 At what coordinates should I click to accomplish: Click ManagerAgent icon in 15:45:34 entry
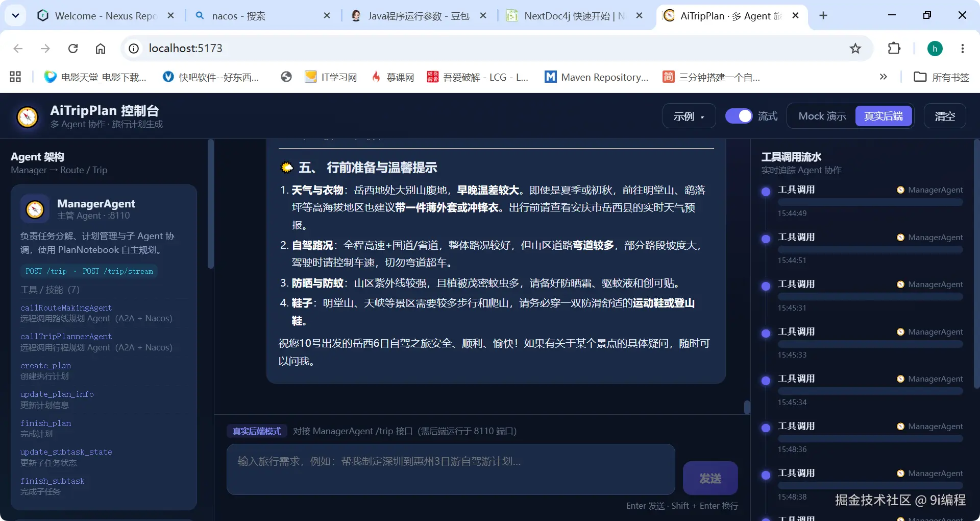(900, 379)
